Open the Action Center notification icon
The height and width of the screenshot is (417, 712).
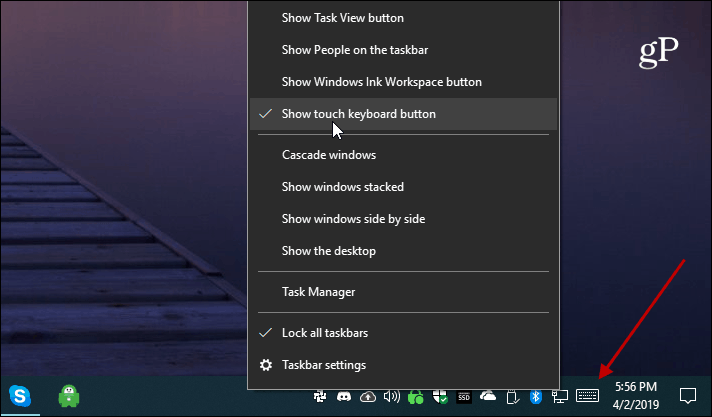(x=687, y=396)
